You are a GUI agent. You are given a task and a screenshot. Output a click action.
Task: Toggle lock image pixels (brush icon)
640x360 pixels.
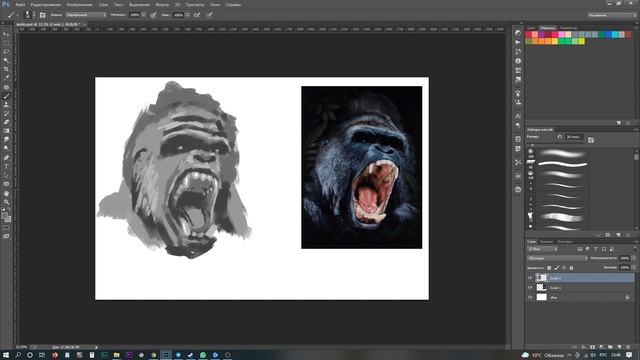(557, 268)
